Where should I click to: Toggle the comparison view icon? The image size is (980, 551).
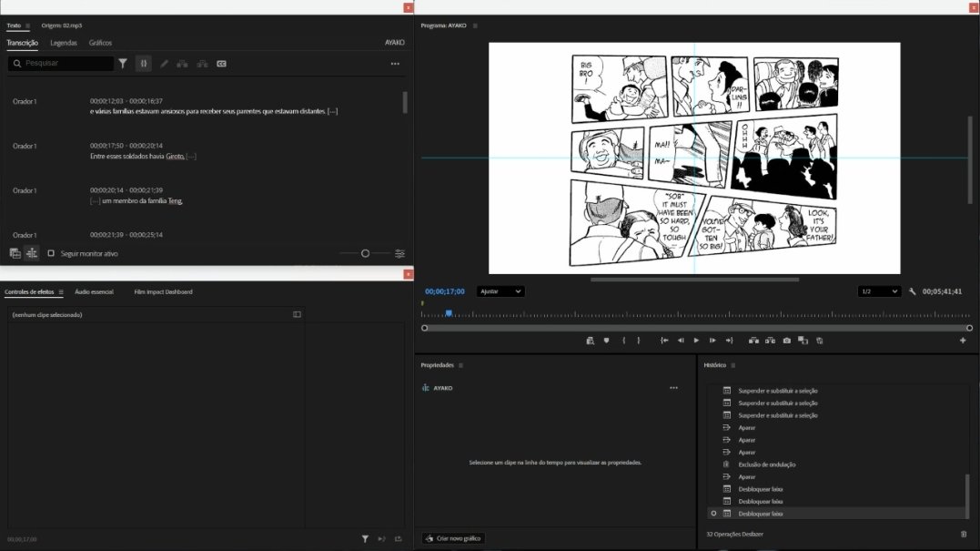coord(803,341)
